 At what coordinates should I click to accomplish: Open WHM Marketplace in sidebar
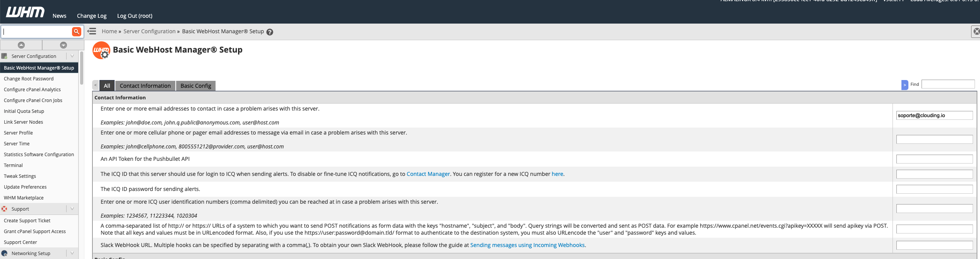24,198
